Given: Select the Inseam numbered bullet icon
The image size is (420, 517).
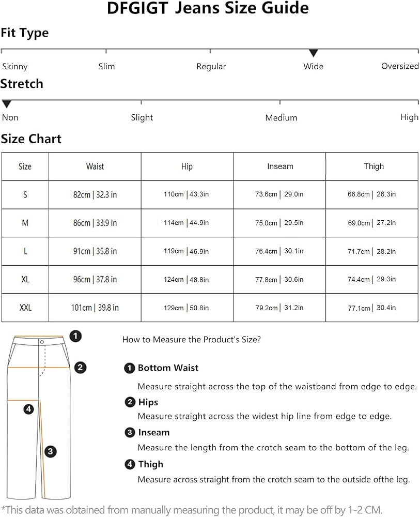Looking at the screenshot, I should pyautogui.click(x=130, y=432).
